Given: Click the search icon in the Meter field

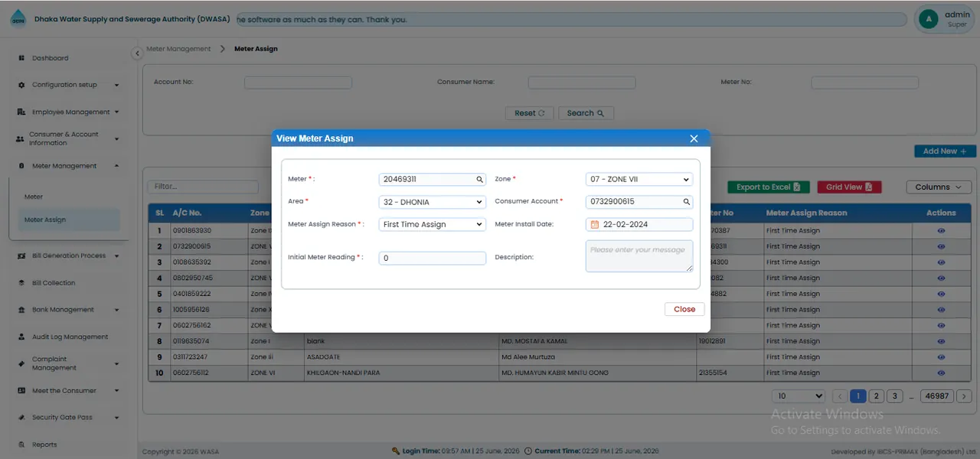Looking at the screenshot, I should (480, 180).
